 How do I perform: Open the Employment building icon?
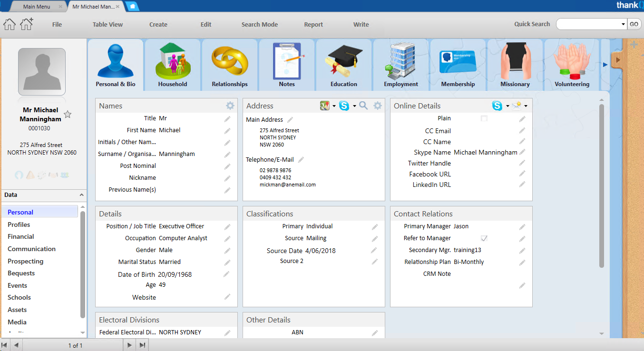point(400,61)
